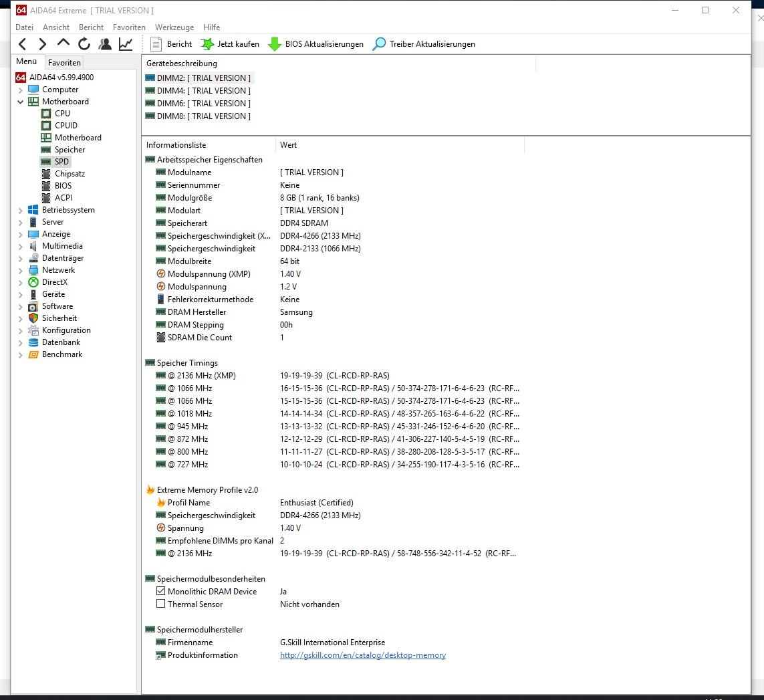Toggle the Thermal Sensor checkbox
Viewport: 764px width, 700px height.
coord(161,604)
